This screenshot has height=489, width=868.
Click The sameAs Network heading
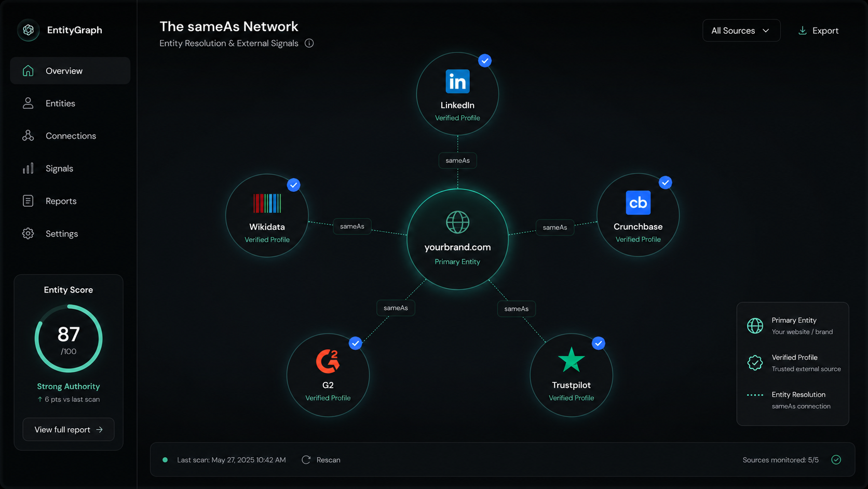click(x=229, y=27)
